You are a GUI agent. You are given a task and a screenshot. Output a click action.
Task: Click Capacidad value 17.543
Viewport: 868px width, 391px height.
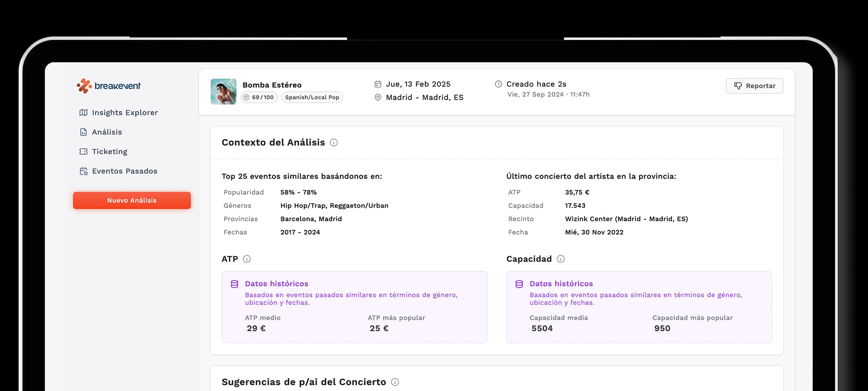(575, 205)
